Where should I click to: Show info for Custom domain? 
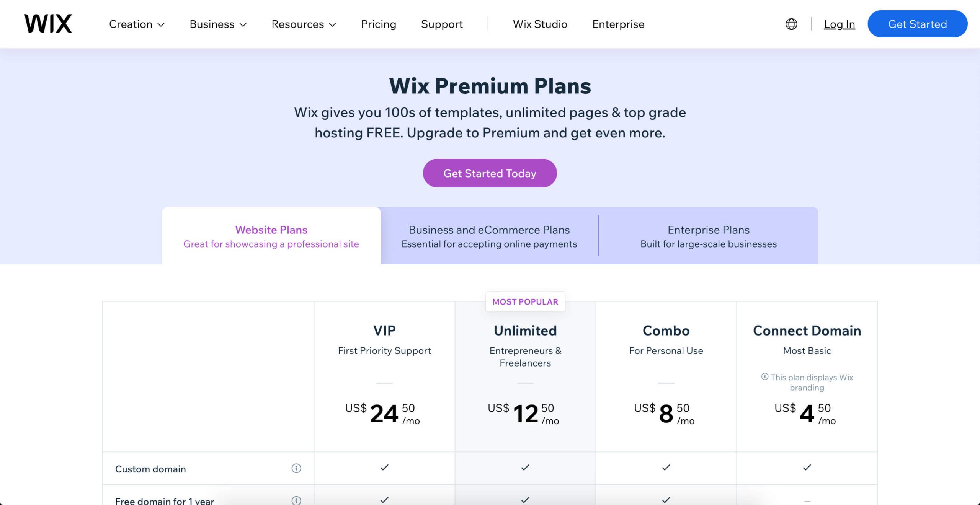tap(296, 468)
